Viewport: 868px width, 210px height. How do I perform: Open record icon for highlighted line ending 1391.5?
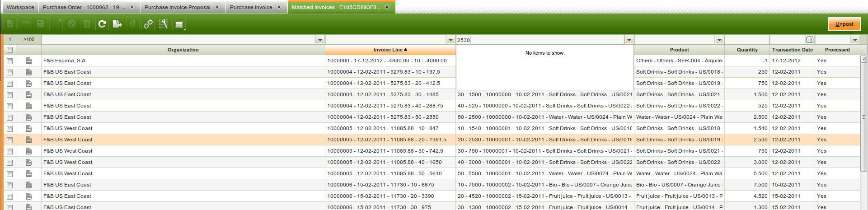point(28,140)
